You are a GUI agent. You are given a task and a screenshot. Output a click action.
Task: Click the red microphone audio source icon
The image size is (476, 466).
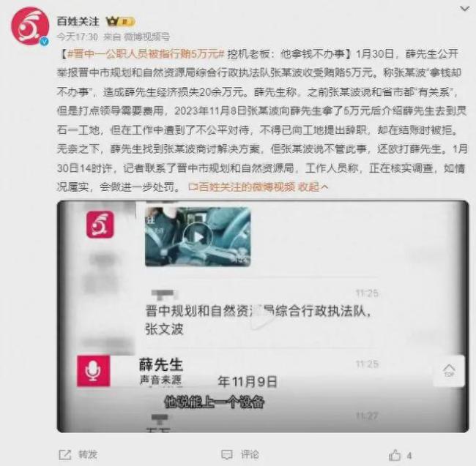pos(94,371)
